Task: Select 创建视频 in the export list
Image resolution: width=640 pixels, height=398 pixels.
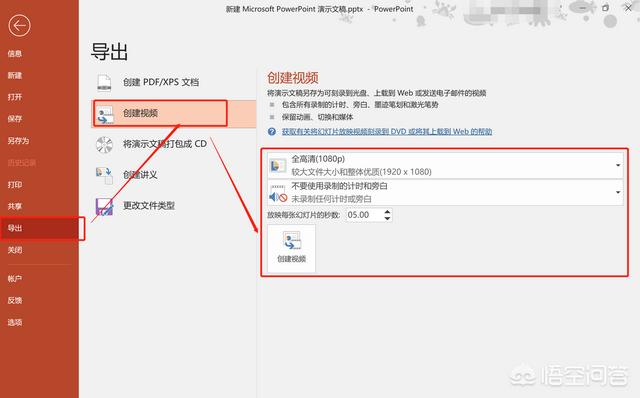Action: (174, 113)
